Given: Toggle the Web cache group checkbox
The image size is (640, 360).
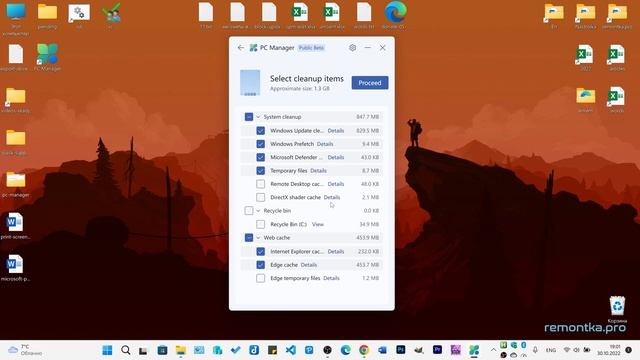Looking at the screenshot, I should tap(249, 238).
